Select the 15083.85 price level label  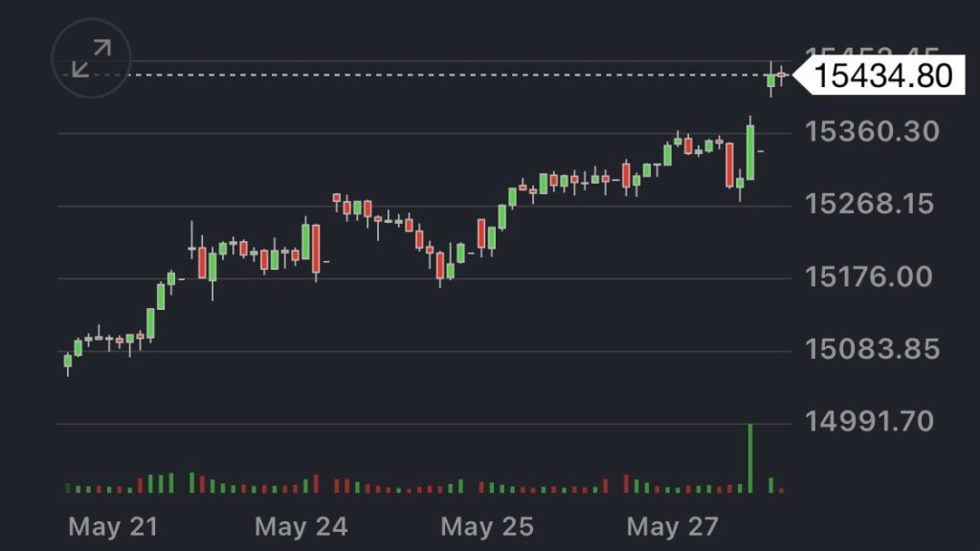872,348
